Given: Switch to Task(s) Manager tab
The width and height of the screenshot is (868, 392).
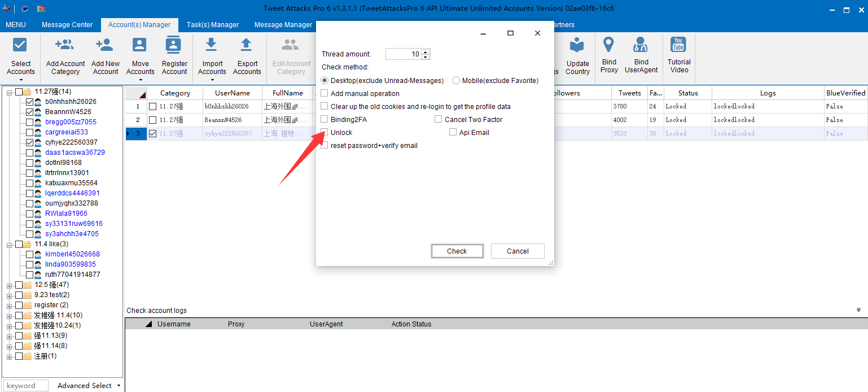Looking at the screenshot, I should 213,25.
